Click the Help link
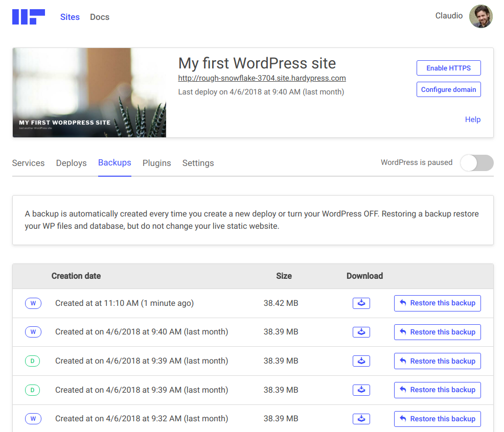This screenshot has height=432, width=504. (x=472, y=119)
